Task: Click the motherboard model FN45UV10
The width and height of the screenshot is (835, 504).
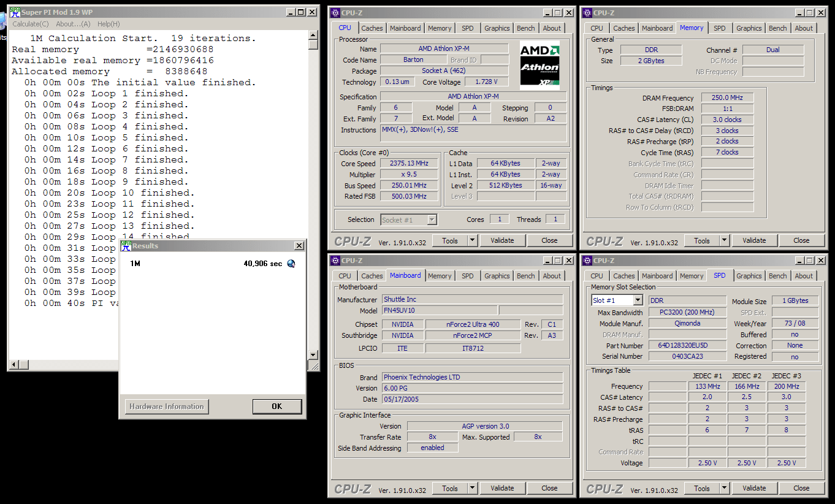Action: 440,311
